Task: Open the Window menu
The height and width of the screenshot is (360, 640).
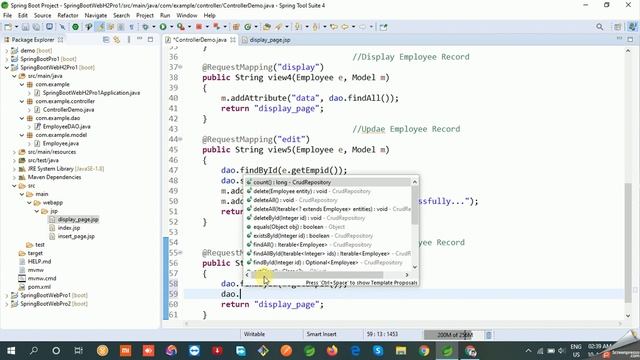Action: (x=187, y=15)
